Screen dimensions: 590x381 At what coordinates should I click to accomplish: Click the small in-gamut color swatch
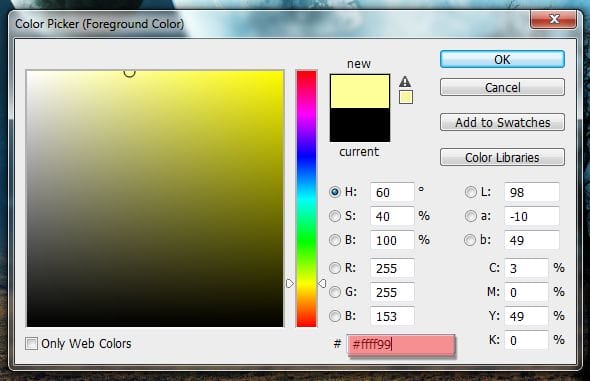pos(406,97)
